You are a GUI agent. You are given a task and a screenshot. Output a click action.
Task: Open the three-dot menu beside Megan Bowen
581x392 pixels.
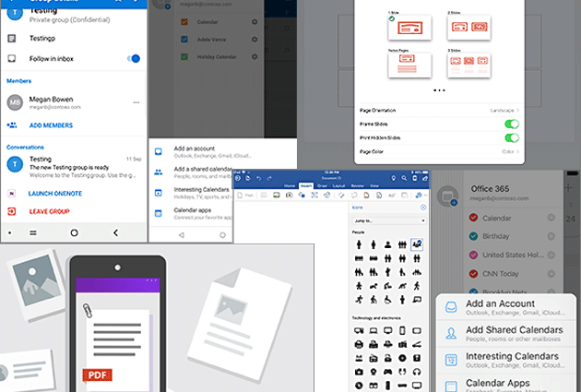[136, 102]
